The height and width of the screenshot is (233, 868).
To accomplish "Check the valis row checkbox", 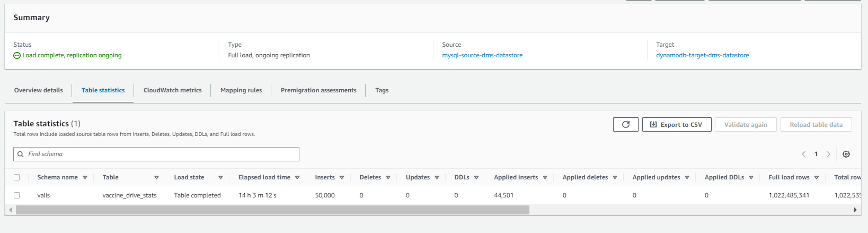I will tap(17, 196).
